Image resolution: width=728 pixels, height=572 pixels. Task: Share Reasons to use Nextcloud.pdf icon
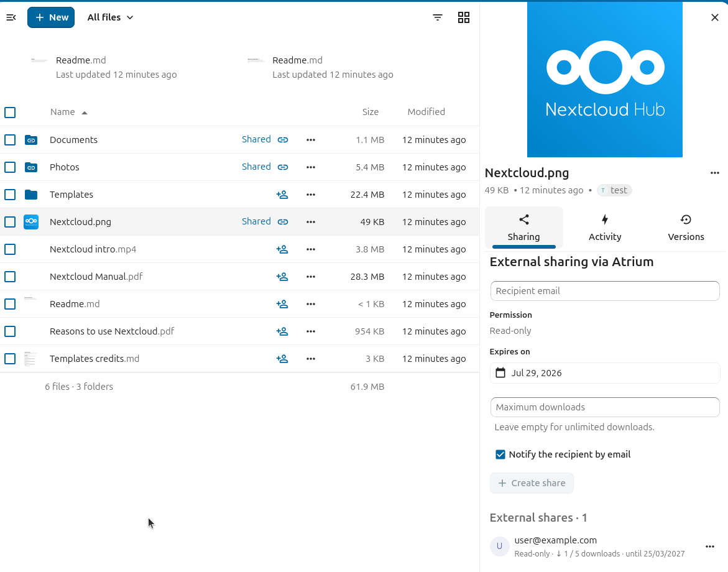pos(282,331)
